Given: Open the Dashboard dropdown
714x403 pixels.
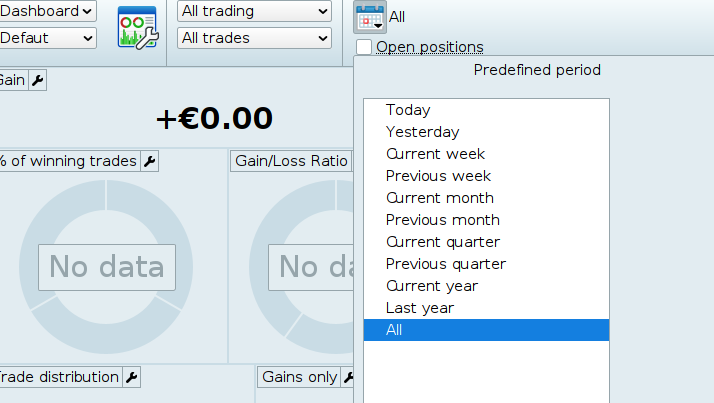Looking at the screenshot, I should [47, 11].
